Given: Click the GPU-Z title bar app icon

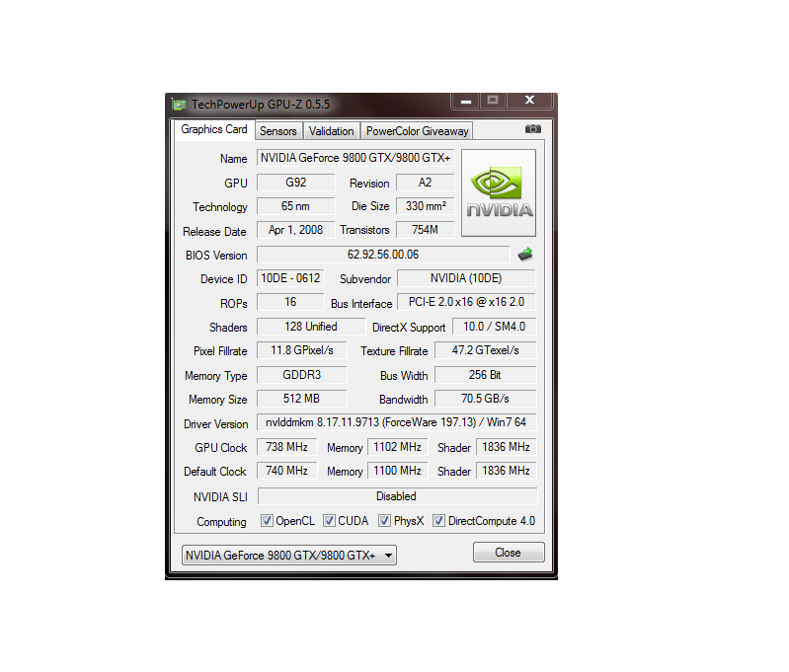Looking at the screenshot, I should 179,104.
